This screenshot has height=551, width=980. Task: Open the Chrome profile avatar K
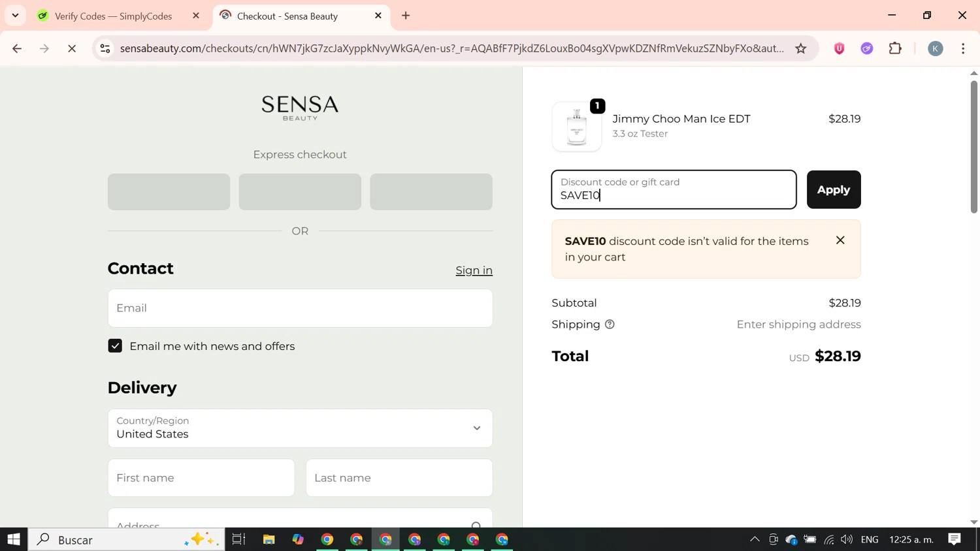point(936,48)
